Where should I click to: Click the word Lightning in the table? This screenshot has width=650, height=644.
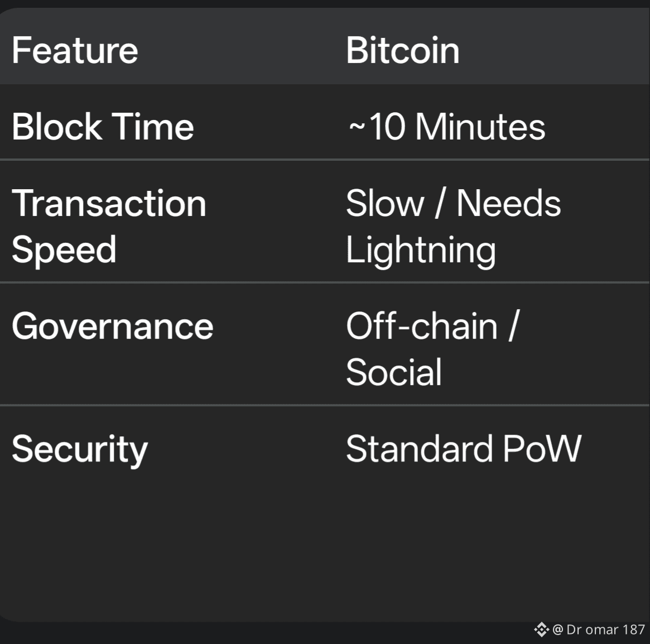click(x=420, y=250)
